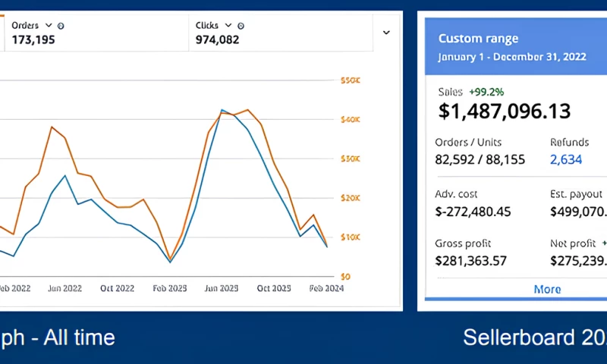
Task: Open the refunds count 2,634 link
Action: (x=565, y=159)
